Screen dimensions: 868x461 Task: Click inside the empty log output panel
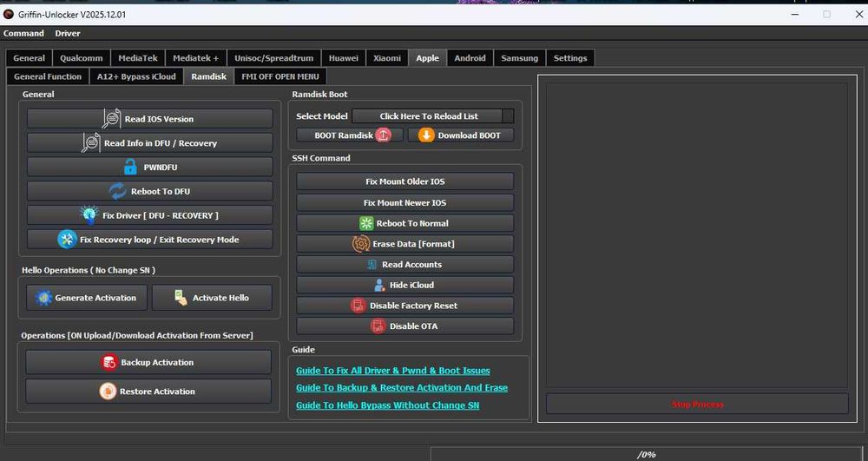coord(697,235)
